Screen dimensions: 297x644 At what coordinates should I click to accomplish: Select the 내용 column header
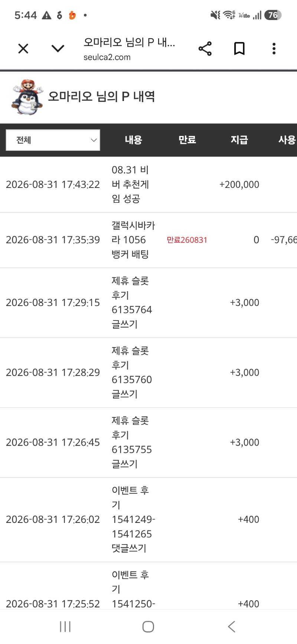pos(133,140)
